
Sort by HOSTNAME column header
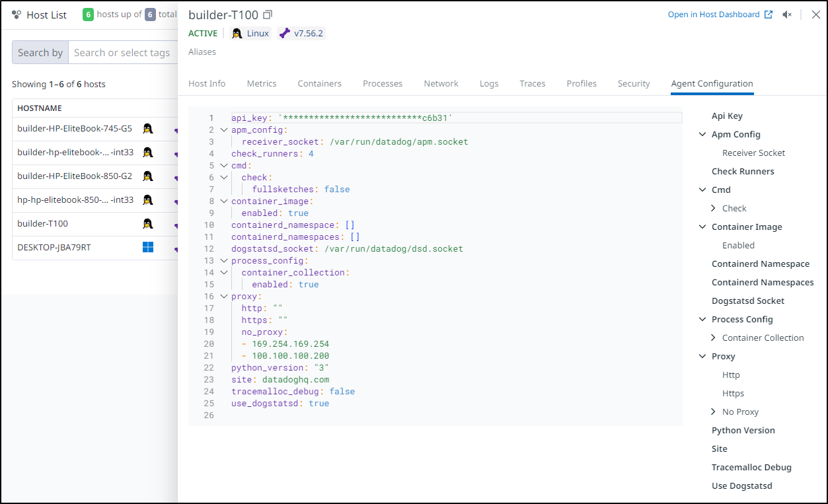point(40,108)
